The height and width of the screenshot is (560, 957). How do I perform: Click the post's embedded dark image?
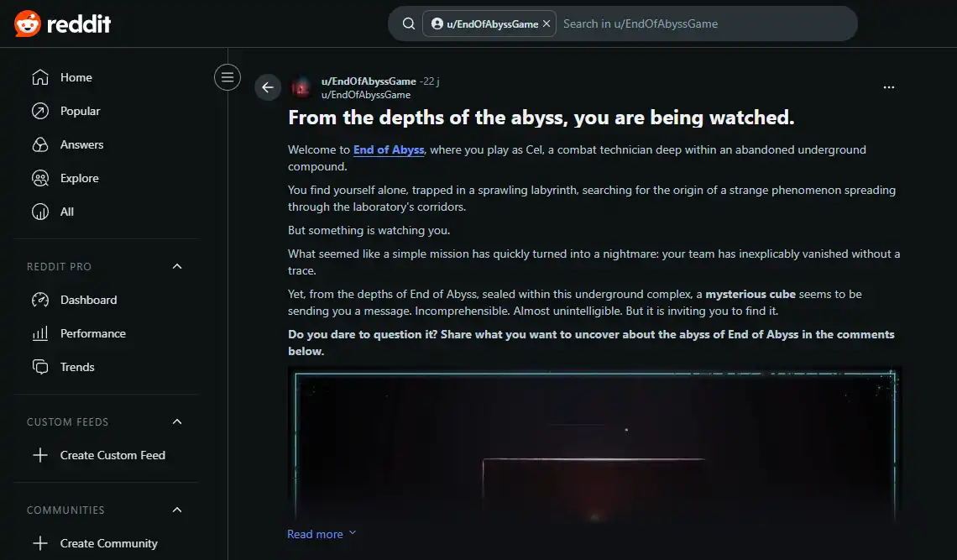pyautogui.click(x=594, y=444)
